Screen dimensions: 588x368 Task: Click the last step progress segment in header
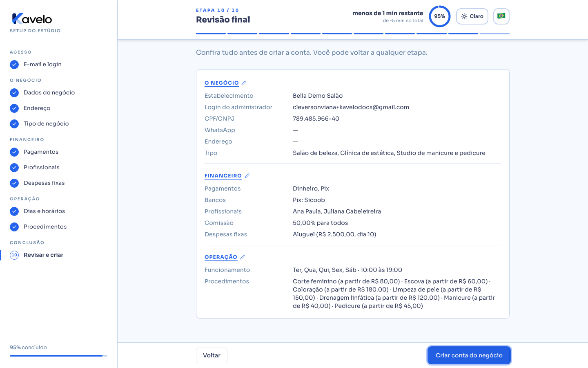[494, 34]
